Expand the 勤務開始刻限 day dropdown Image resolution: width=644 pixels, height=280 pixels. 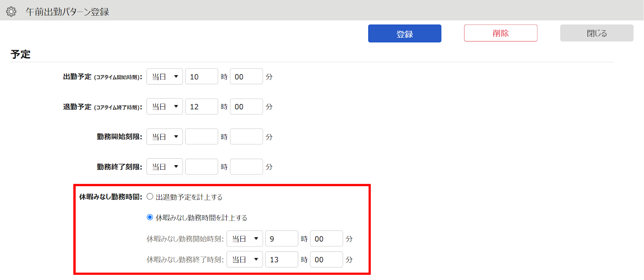[x=165, y=137]
